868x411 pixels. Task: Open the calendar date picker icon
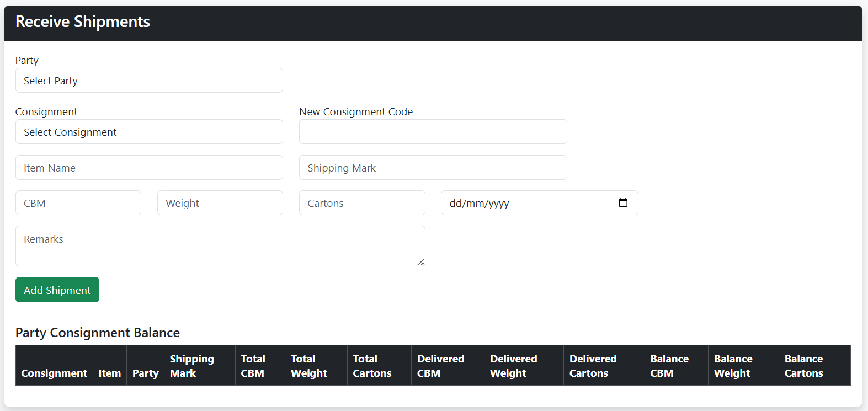coord(623,202)
